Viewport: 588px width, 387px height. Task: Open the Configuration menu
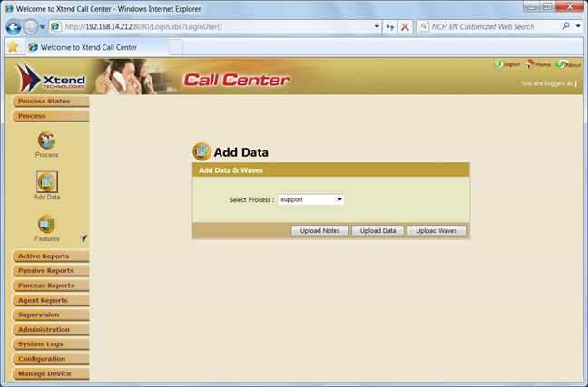pos(50,359)
